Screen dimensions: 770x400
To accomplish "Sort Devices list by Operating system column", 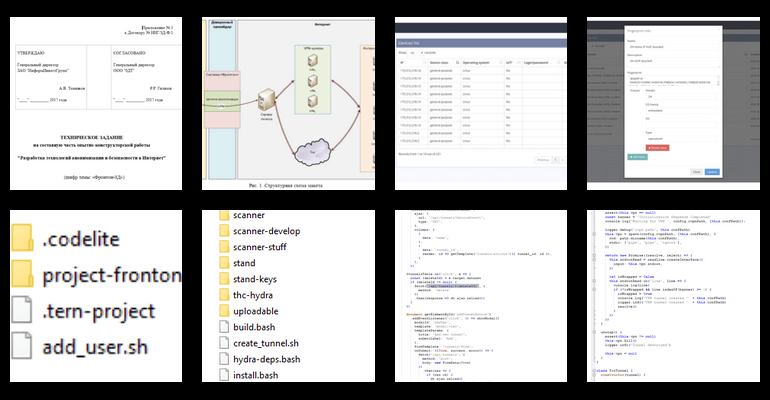I will [482, 63].
